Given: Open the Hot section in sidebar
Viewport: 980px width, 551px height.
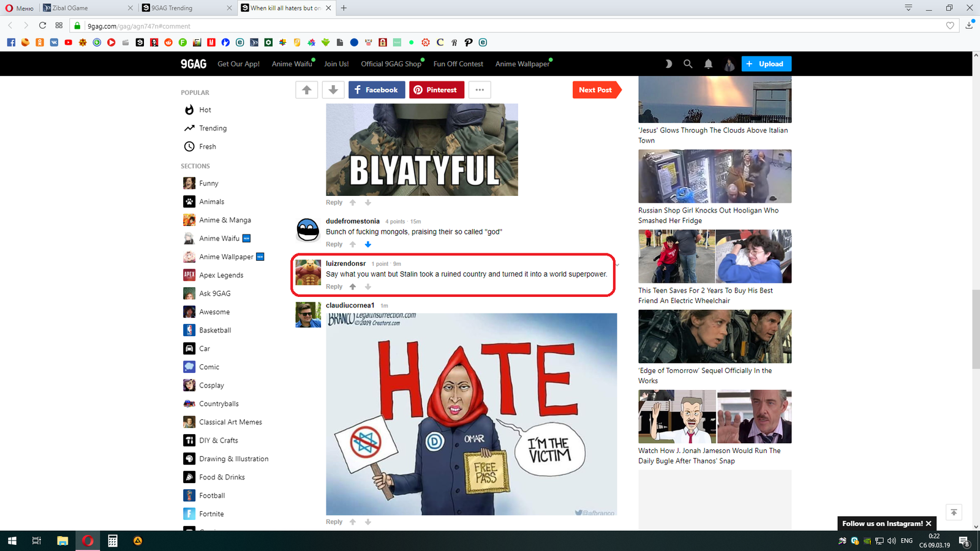Looking at the screenshot, I should click(x=205, y=110).
